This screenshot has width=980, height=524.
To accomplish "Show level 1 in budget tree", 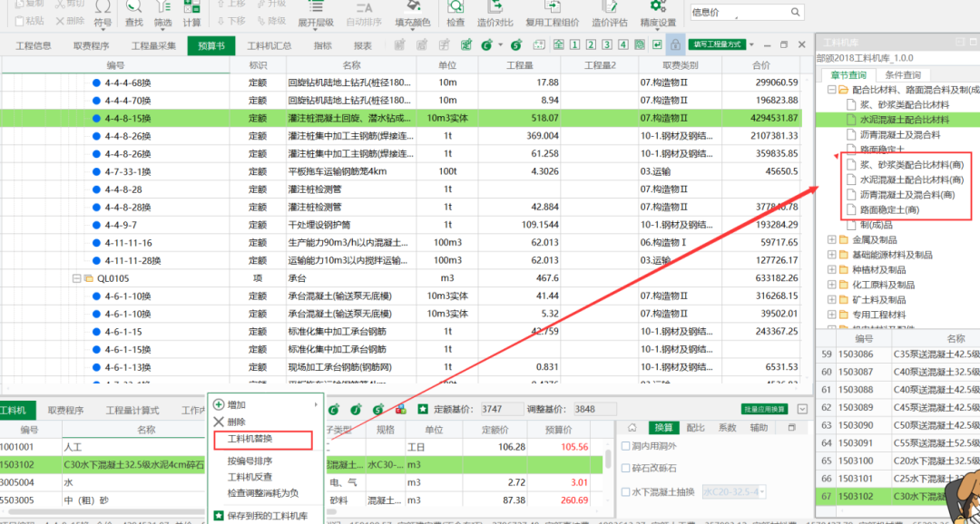I will tap(573, 45).
